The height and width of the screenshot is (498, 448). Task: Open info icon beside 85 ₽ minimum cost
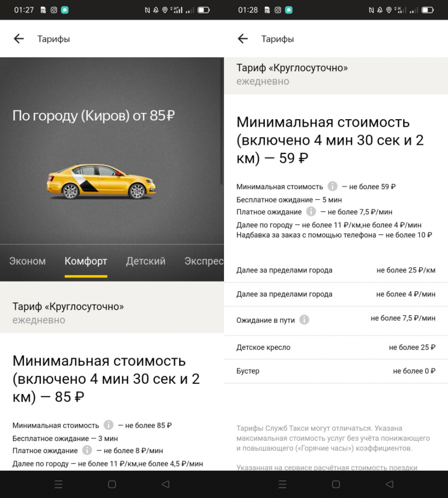pos(108,425)
